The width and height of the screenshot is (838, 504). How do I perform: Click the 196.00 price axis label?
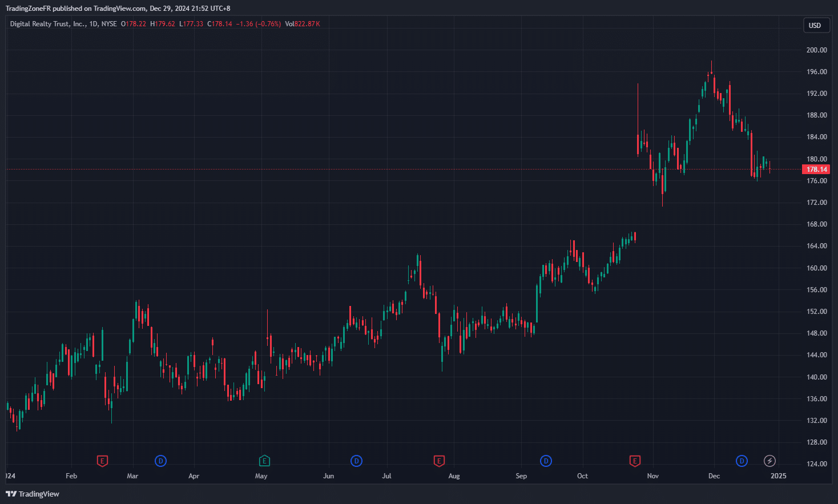(x=816, y=72)
